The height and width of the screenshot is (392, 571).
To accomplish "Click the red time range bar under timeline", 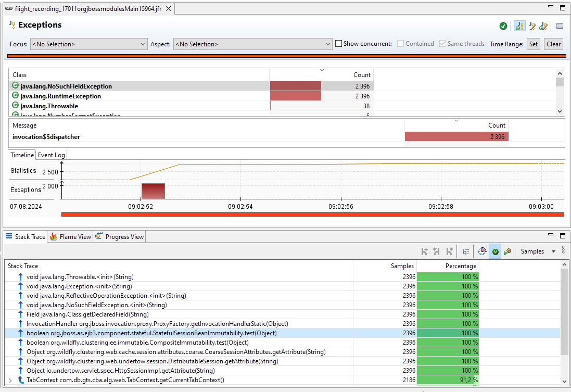I will 312,214.
